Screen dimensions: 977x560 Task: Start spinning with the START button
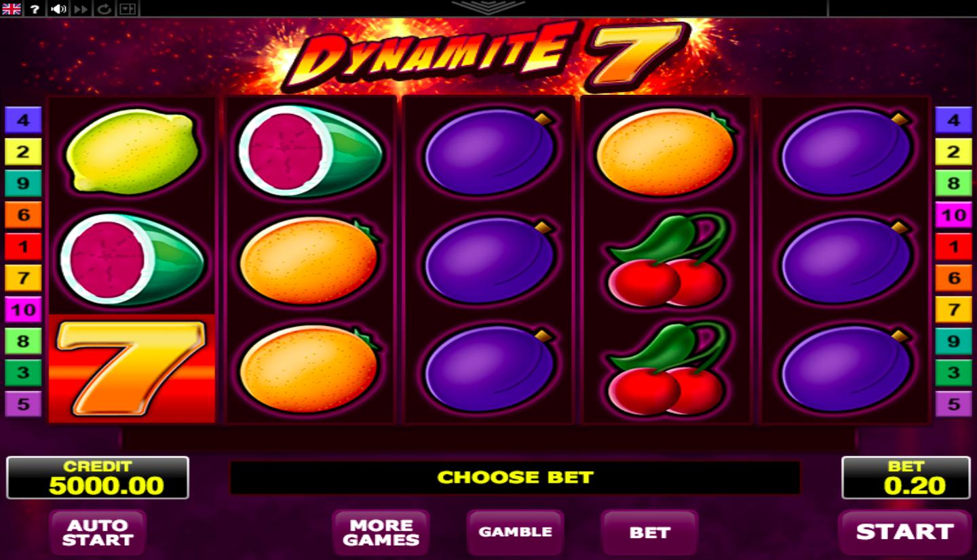[x=904, y=532]
